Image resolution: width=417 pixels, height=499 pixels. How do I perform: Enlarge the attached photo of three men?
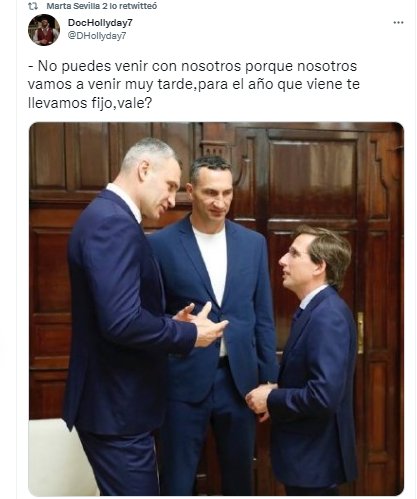click(216, 309)
